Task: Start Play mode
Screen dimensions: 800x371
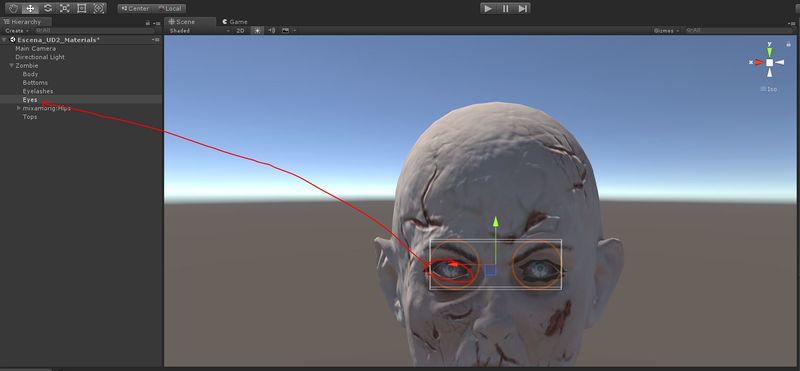Action: [488, 9]
